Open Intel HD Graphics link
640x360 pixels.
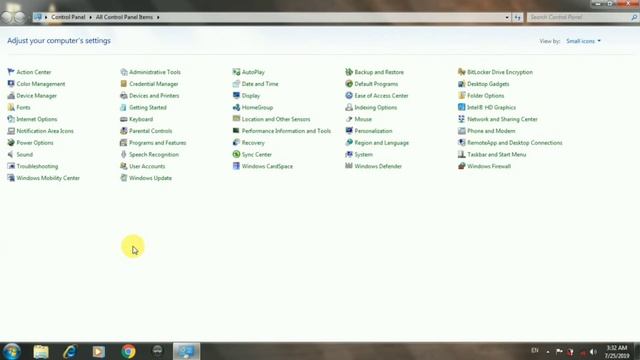coord(491,107)
